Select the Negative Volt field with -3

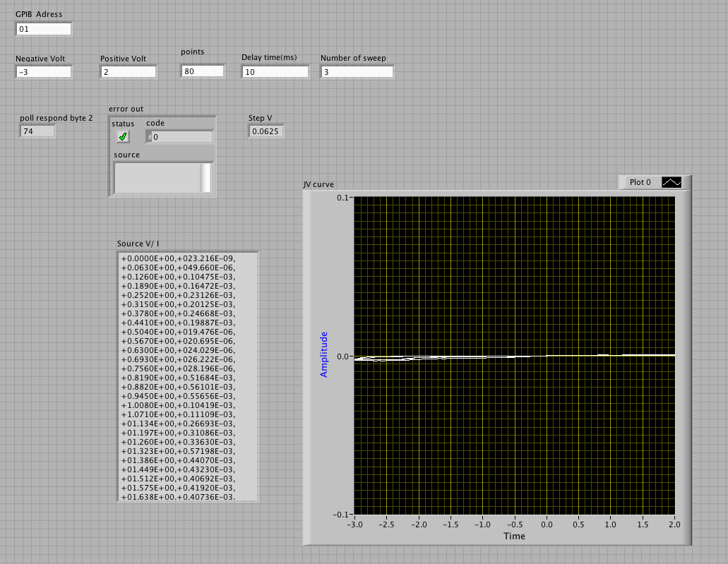click(x=44, y=72)
